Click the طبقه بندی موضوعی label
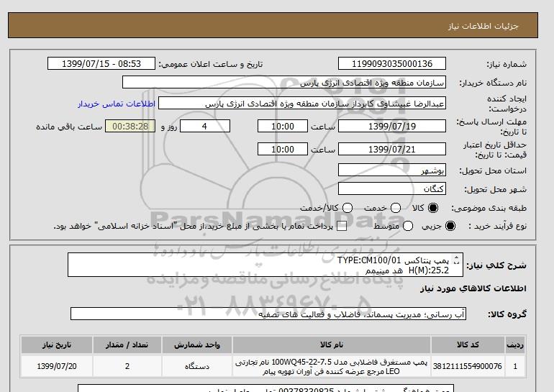 489,208
